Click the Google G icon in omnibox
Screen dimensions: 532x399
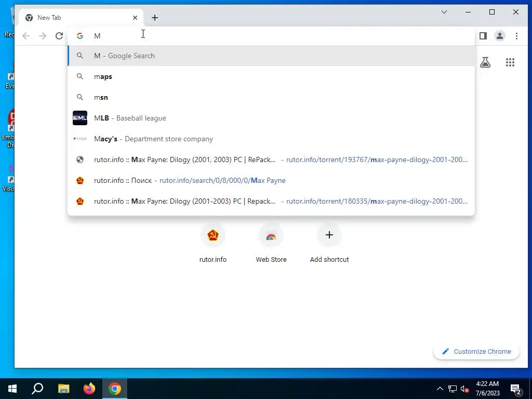[79, 36]
